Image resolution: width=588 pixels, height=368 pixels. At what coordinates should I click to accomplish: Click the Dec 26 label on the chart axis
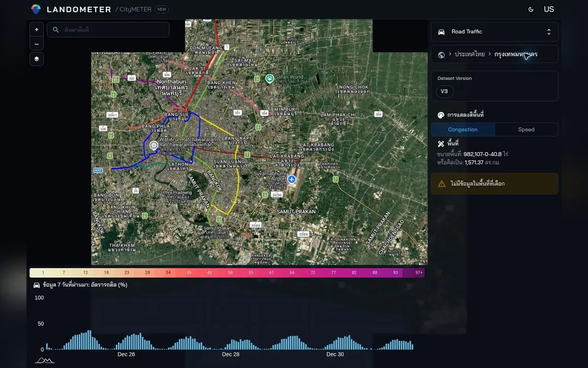tap(126, 354)
